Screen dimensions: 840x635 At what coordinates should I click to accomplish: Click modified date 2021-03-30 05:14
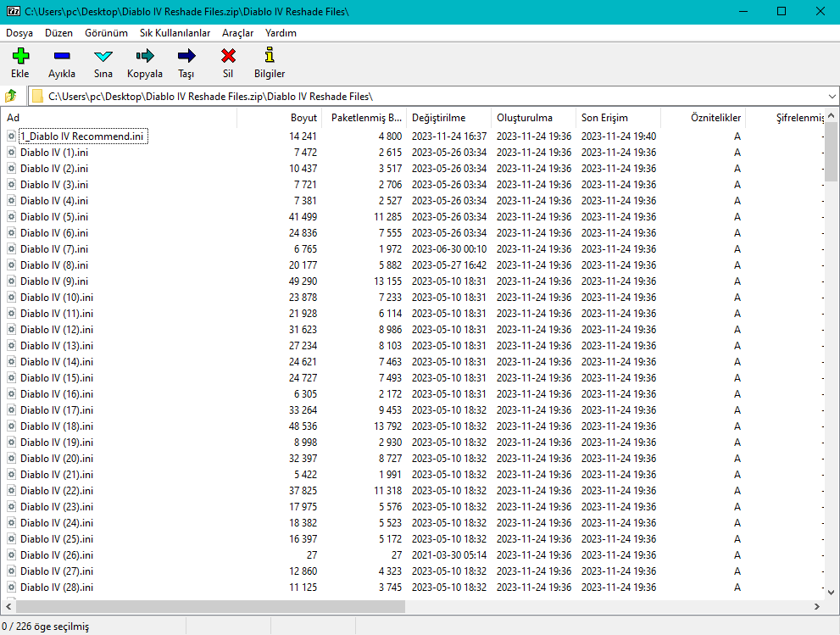(449, 555)
